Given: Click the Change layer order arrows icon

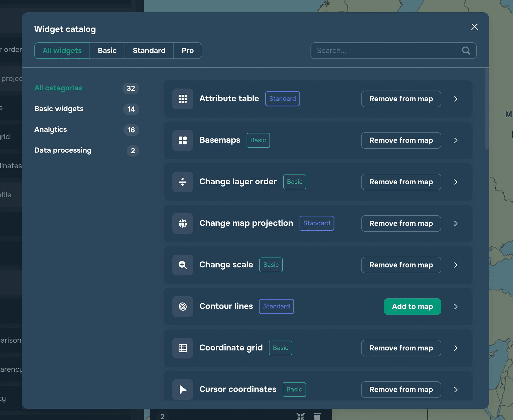Looking at the screenshot, I should [183, 182].
